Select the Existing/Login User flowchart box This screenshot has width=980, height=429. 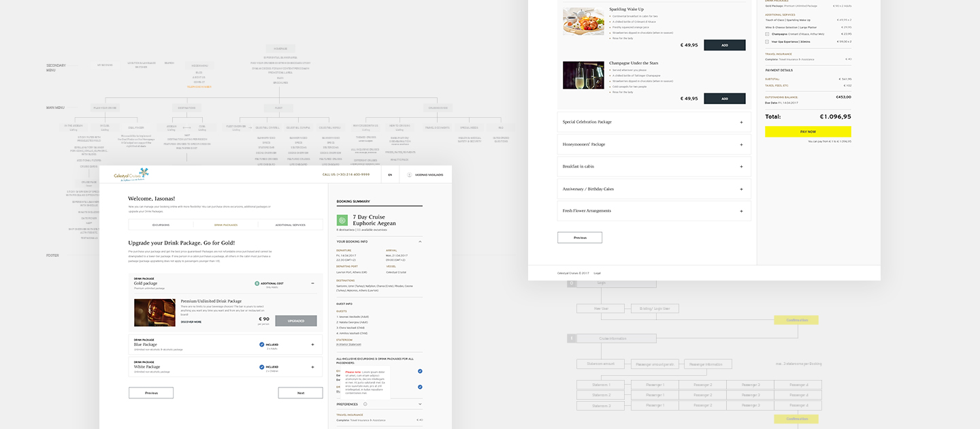click(x=655, y=308)
